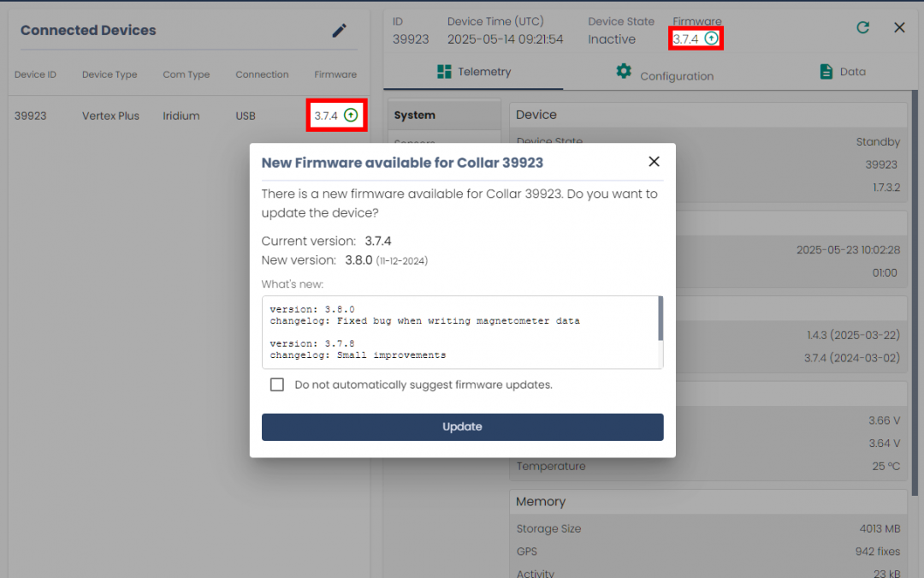Click the Device Type column header
The height and width of the screenshot is (578, 924).
tap(110, 74)
